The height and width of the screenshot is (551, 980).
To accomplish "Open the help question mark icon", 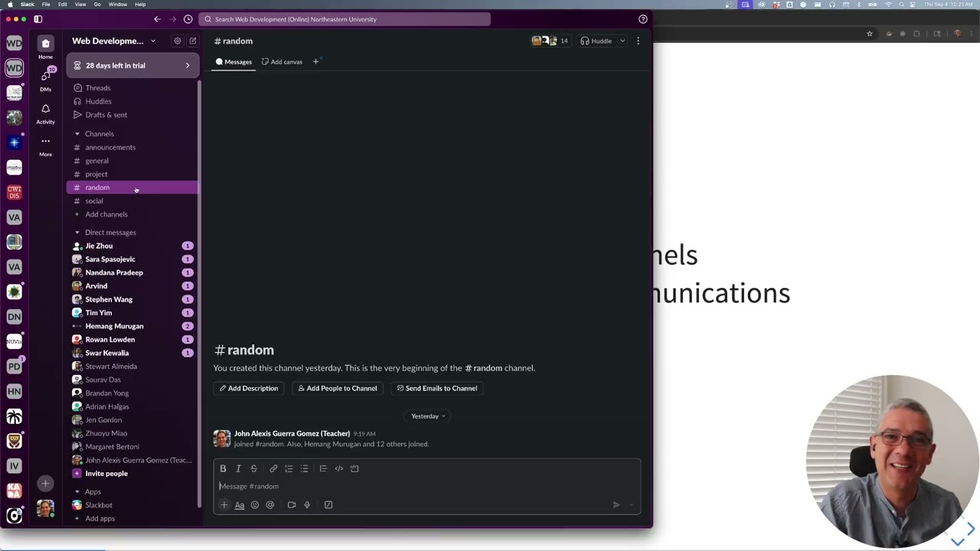I will 643,19.
